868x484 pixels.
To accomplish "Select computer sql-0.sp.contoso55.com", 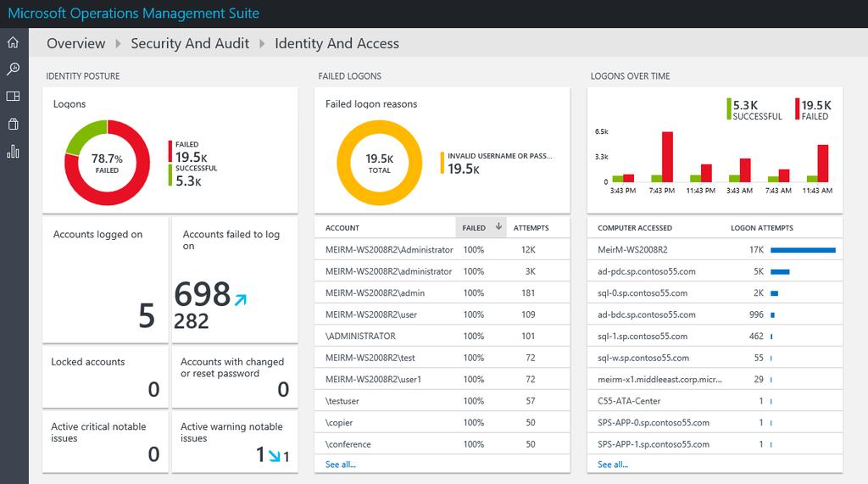I will coord(715,293).
